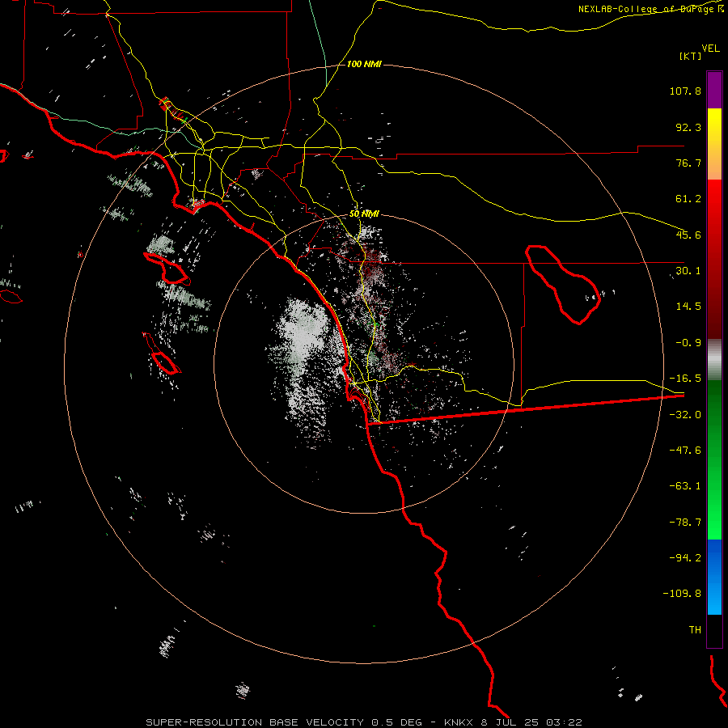
Task: Click the -78.7 value on the velocity scale
Action: tap(685, 523)
